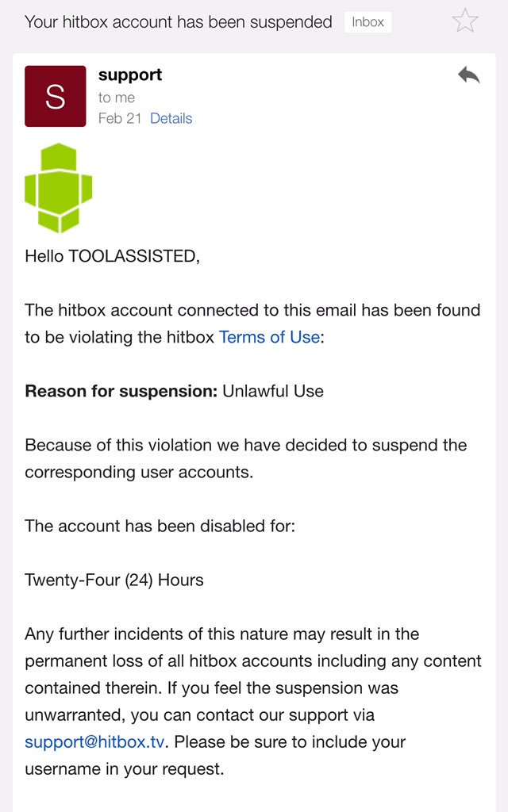The width and height of the screenshot is (508, 812).
Task: Click the Inbox category tag
Action: [x=368, y=22]
